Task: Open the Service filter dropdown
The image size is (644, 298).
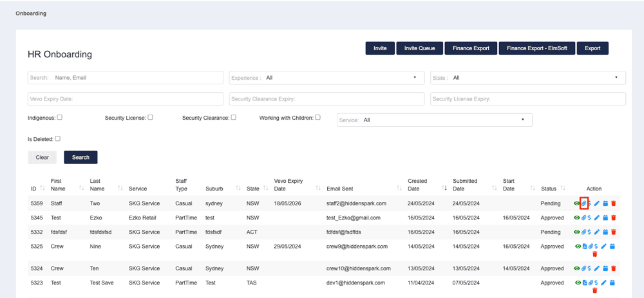Action: [x=435, y=120]
